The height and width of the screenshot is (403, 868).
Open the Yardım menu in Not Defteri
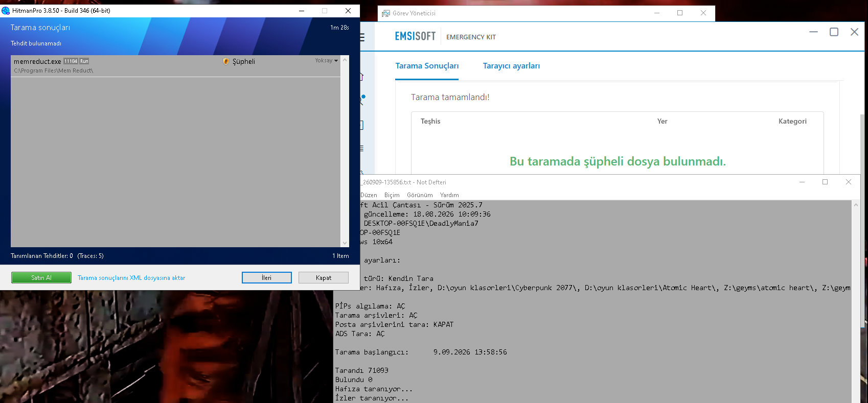tap(449, 195)
